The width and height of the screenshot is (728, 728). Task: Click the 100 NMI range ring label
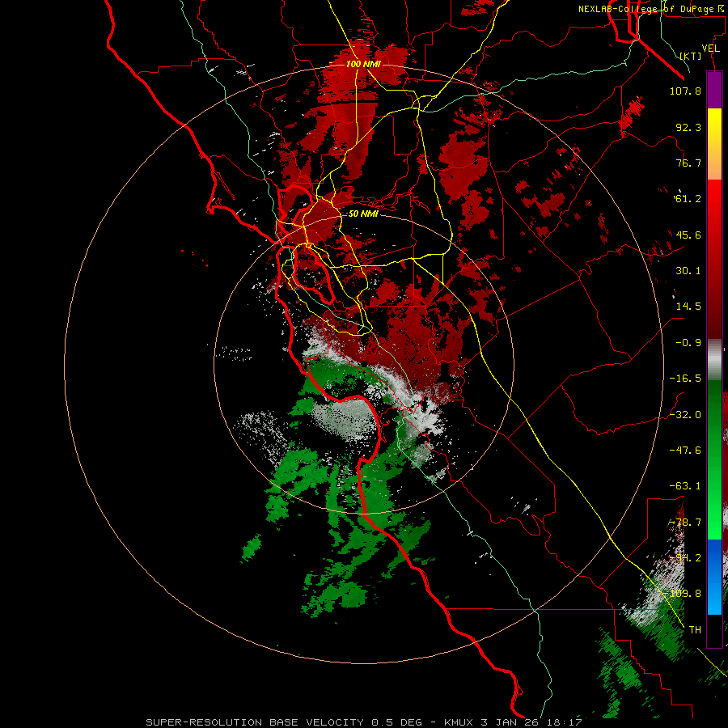[x=363, y=64]
